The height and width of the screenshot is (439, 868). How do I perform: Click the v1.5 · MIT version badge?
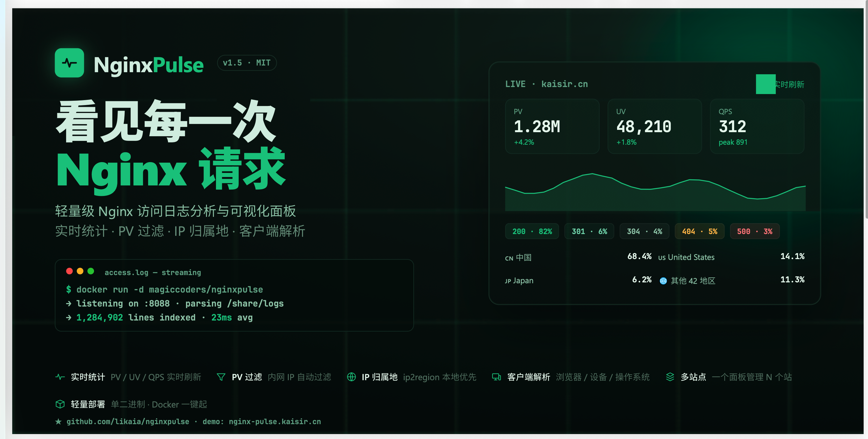click(x=247, y=63)
